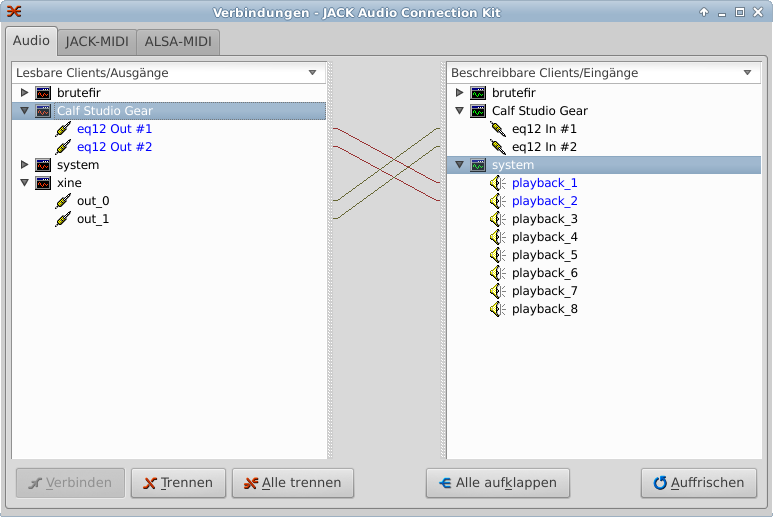773x517 pixels.
Task: Select the brutefir name in inputs list
Action: [x=514, y=93]
